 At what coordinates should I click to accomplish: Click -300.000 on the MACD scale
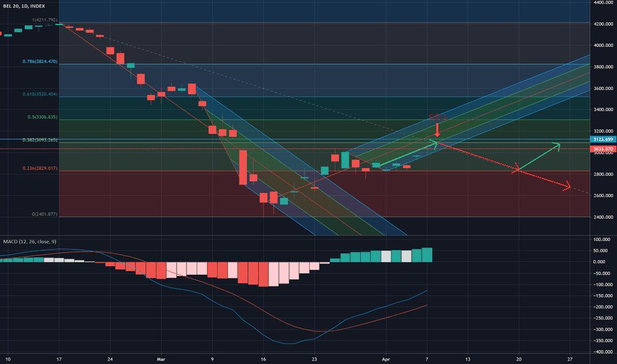click(602, 330)
